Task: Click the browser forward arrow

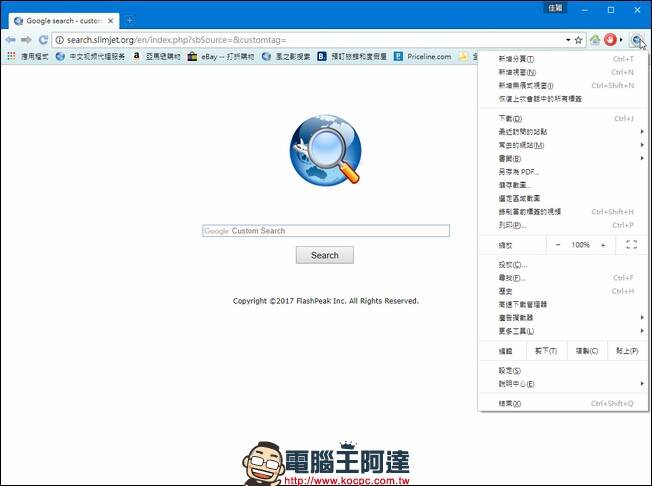Action: [26, 40]
